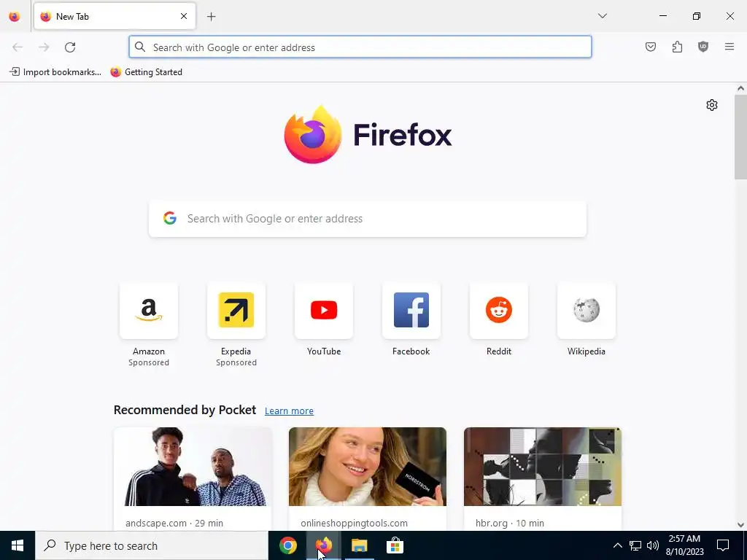This screenshot has height=560, width=747.
Task: Open the Firefox hamburger application menu
Action: (729, 47)
